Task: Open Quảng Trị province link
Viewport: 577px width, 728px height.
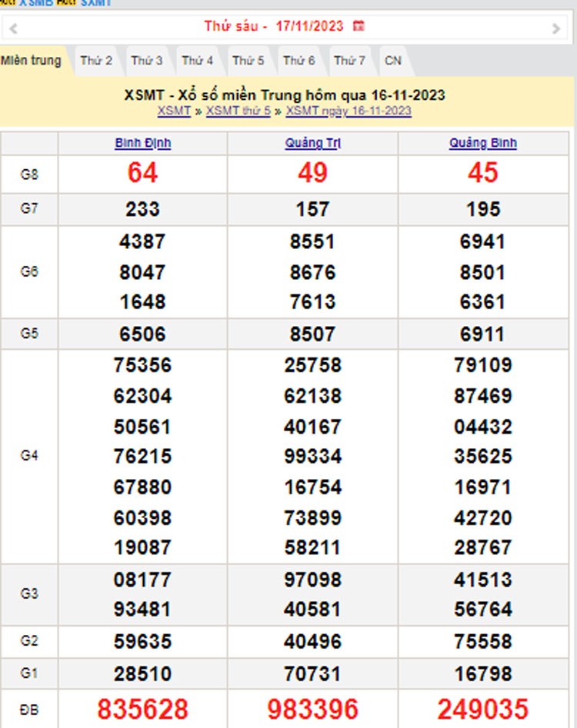Action: click(312, 143)
